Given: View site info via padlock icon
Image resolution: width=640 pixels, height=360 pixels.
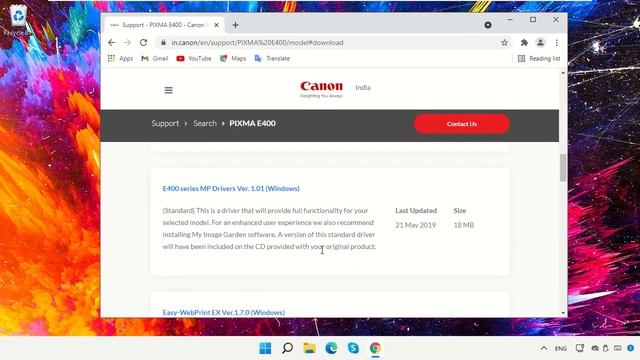Looking at the screenshot, I should tap(163, 42).
